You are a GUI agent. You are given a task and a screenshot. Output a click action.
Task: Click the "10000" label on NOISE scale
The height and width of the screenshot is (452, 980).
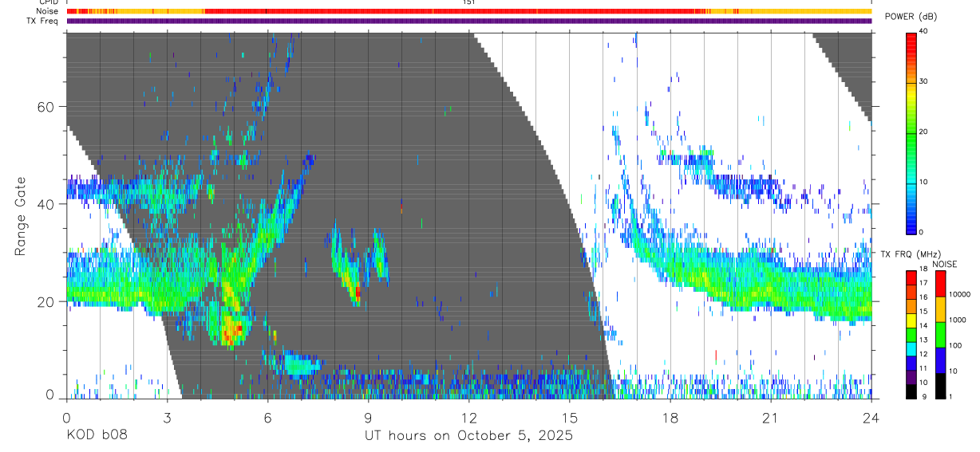coord(960,295)
